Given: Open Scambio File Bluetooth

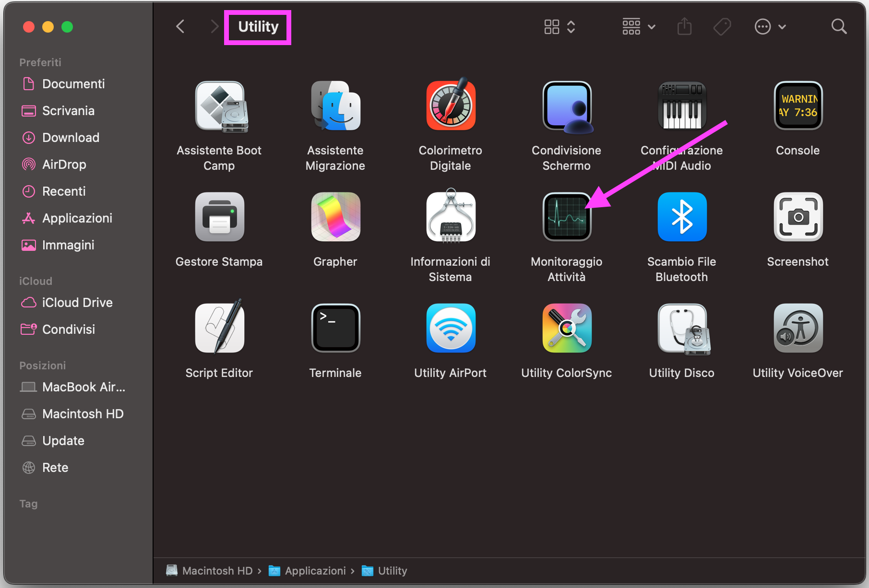Looking at the screenshot, I should coord(681,217).
